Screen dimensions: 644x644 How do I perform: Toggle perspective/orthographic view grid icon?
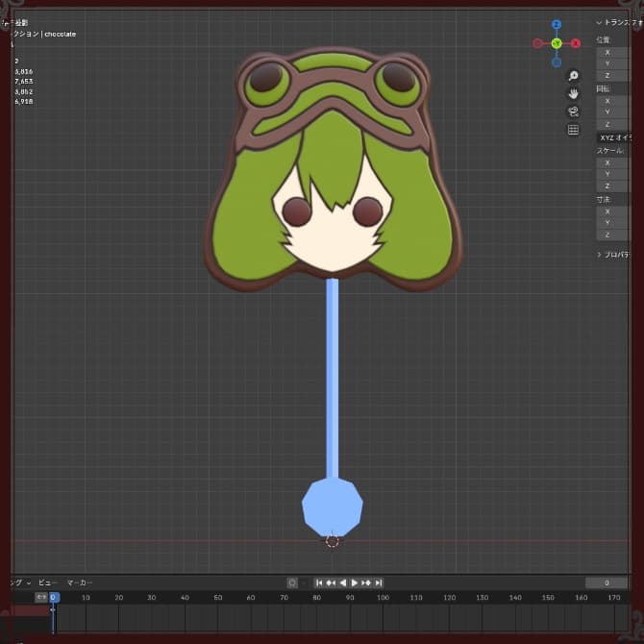[x=573, y=130]
